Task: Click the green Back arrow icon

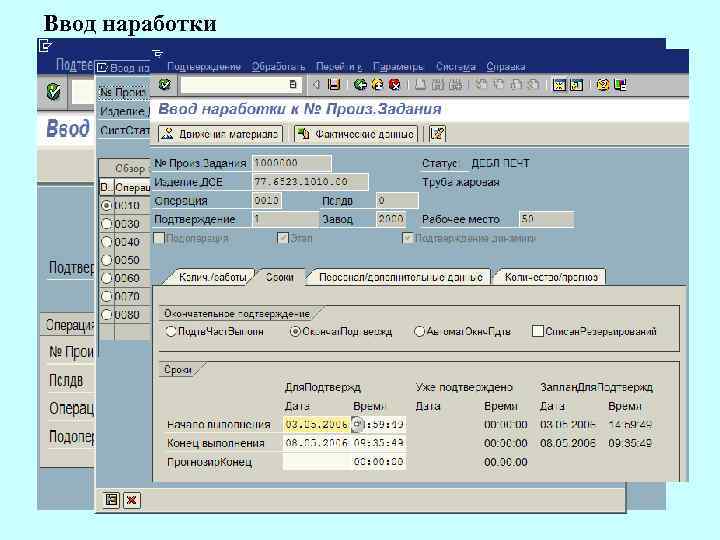Action: [x=360, y=85]
